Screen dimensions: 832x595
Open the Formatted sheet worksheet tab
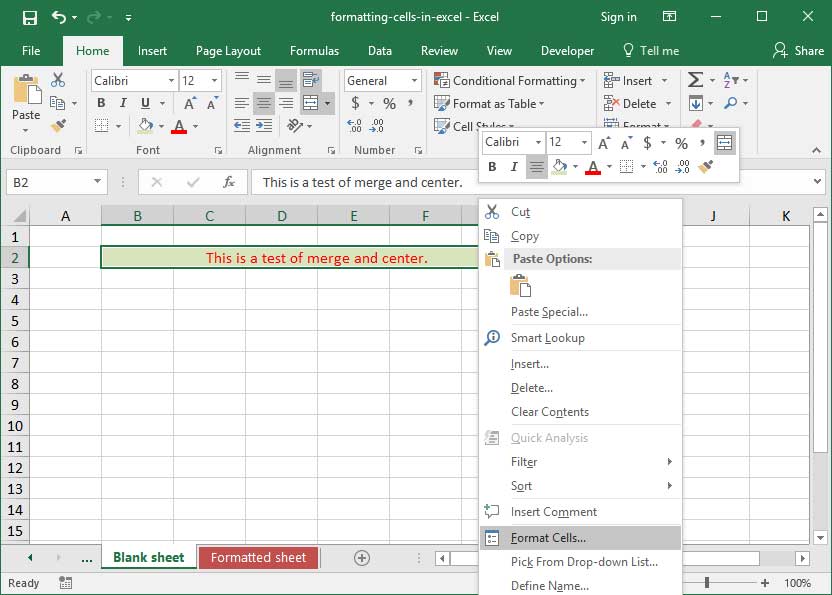pyautogui.click(x=258, y=557)
